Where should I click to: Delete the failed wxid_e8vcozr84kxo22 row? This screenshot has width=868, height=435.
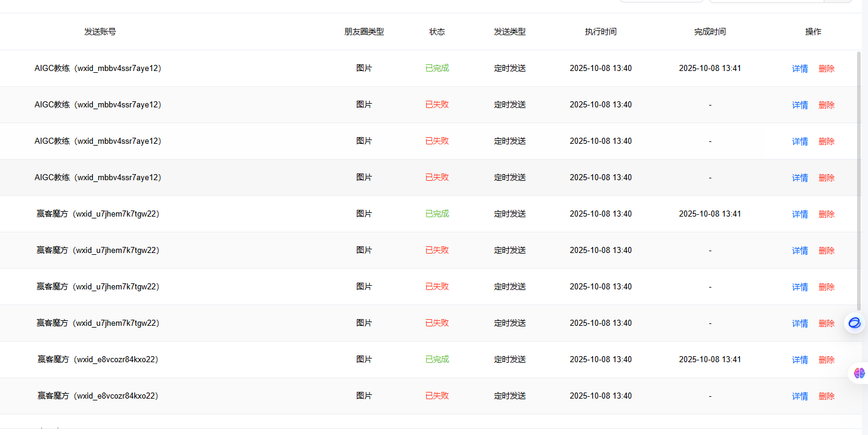pyautogui.click(x=826, y=396)
